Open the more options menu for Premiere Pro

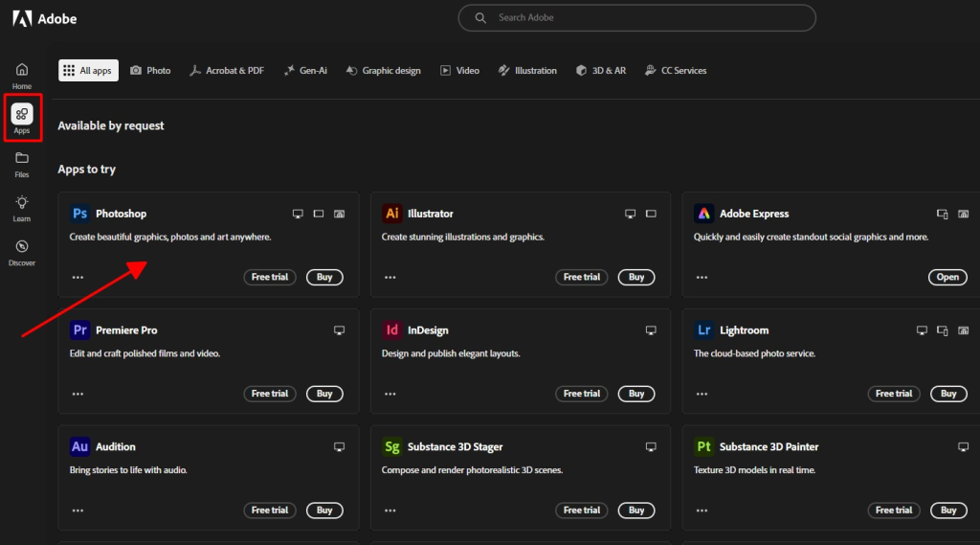click(78, 394)
